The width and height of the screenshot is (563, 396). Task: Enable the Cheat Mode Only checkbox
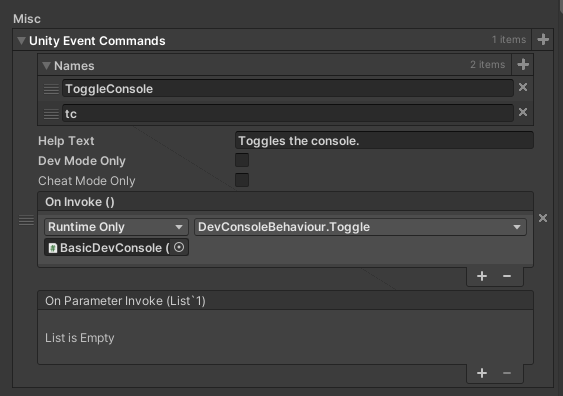242,180
